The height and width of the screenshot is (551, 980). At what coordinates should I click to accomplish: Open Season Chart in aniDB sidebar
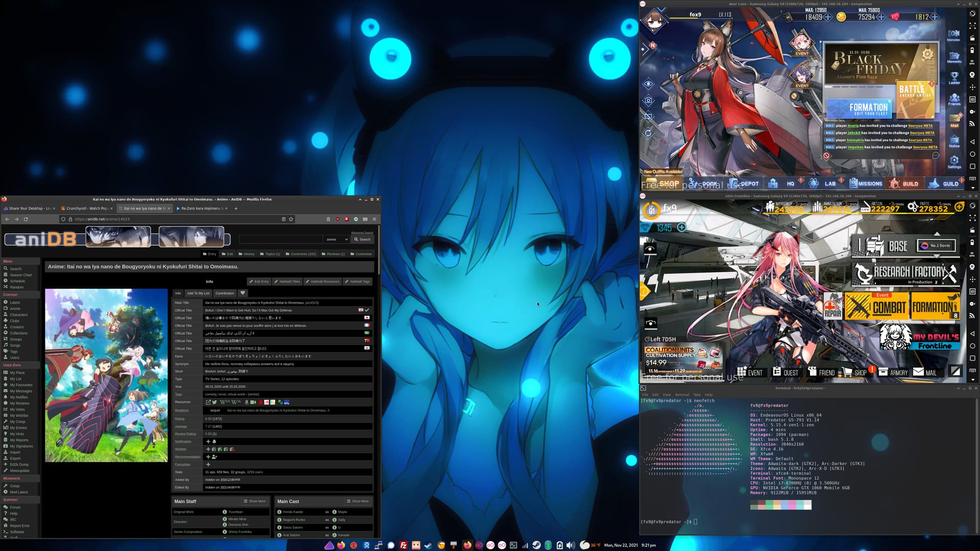(20, 275)
